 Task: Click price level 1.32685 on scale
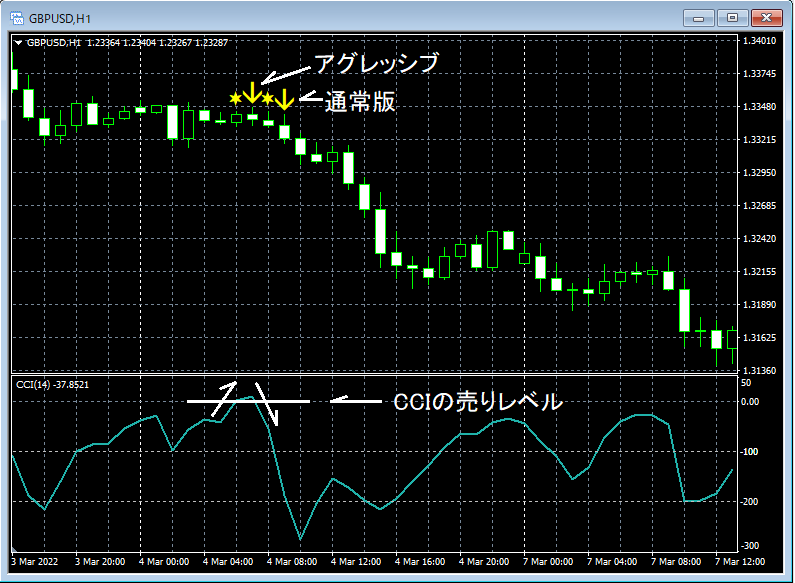point(759,206)
